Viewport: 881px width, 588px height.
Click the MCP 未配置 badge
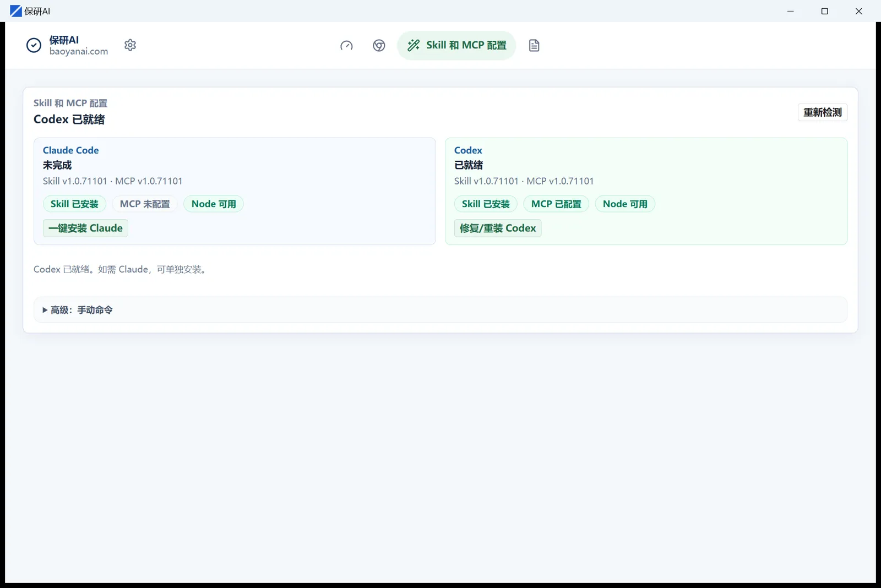(x=145, y=204)
